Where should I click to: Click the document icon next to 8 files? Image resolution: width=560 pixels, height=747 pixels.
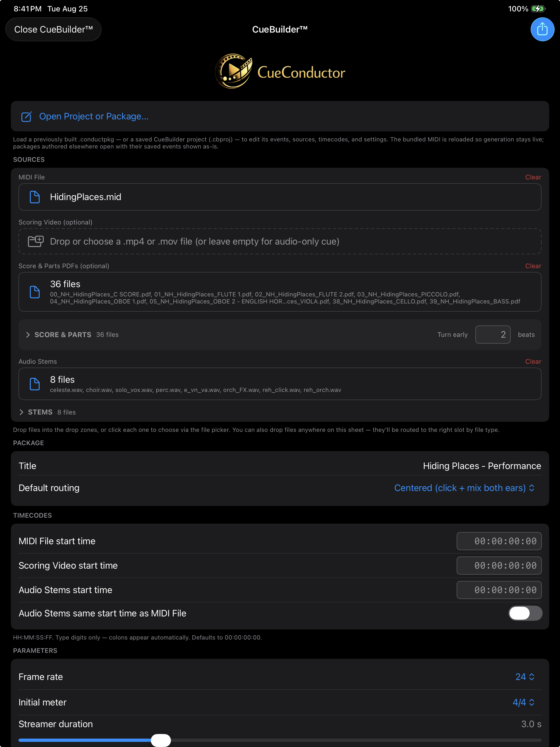pyautogui.click(x=35, y=384)
